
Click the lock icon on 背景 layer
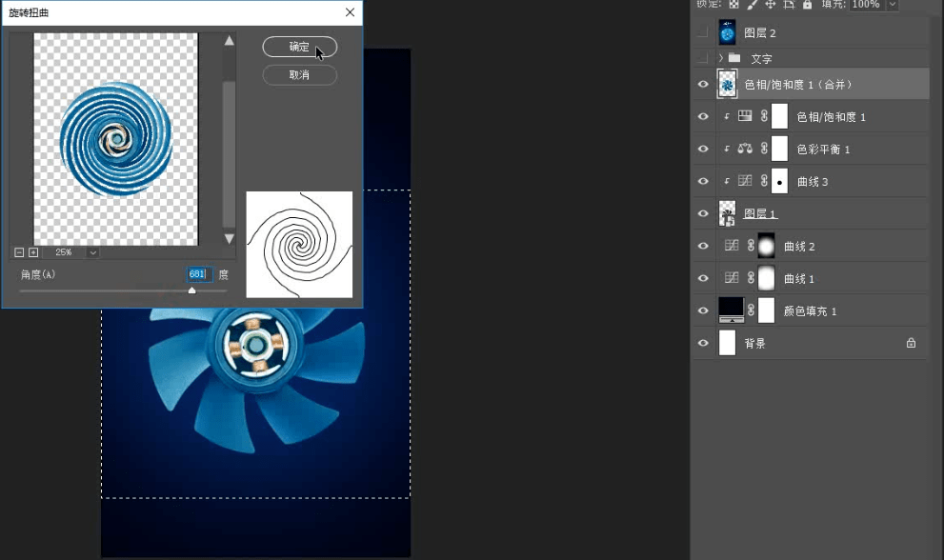click(x=911, y=343)
